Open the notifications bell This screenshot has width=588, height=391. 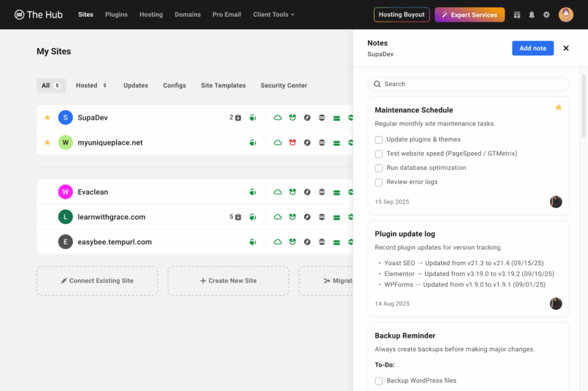[x=531, y=15]
